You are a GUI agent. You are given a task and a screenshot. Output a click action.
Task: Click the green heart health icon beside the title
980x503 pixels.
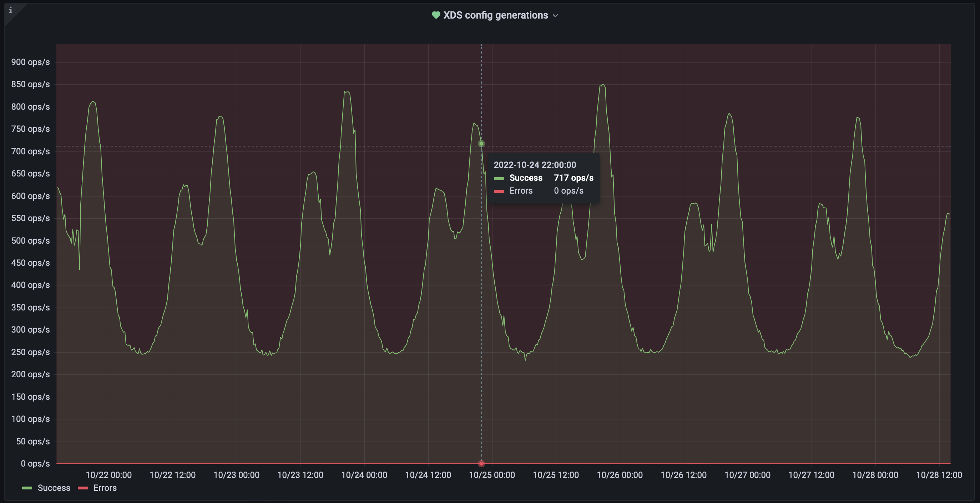click(436, 15)
